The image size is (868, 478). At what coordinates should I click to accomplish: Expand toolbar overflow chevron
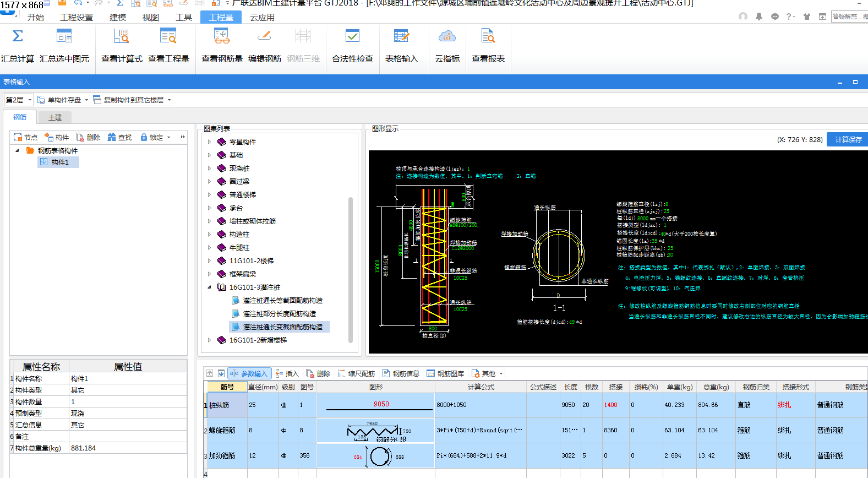click(183, 137)
